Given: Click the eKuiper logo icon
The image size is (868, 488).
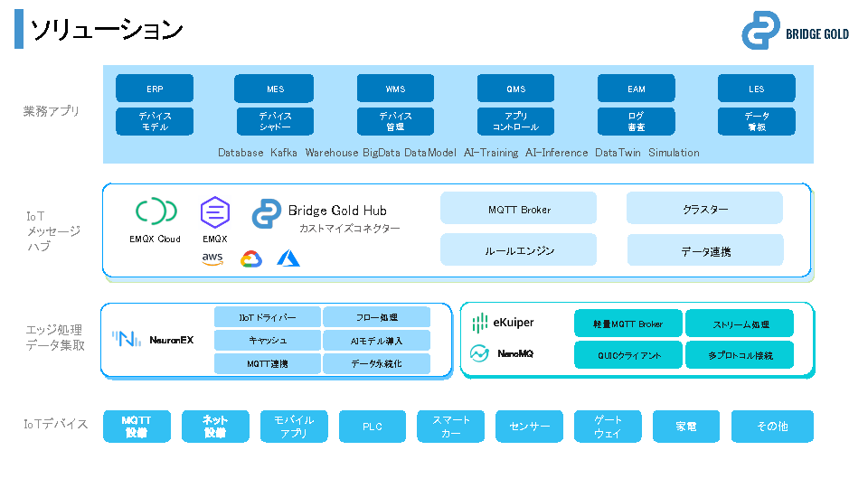Looking at the screenshot, I should tap(480, 323).
